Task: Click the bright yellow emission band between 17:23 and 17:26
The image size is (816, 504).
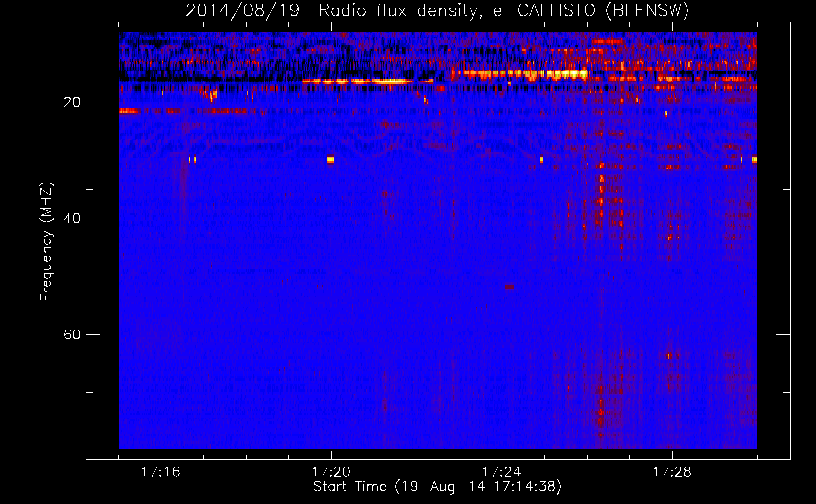Action: click(x=524, y=74)
